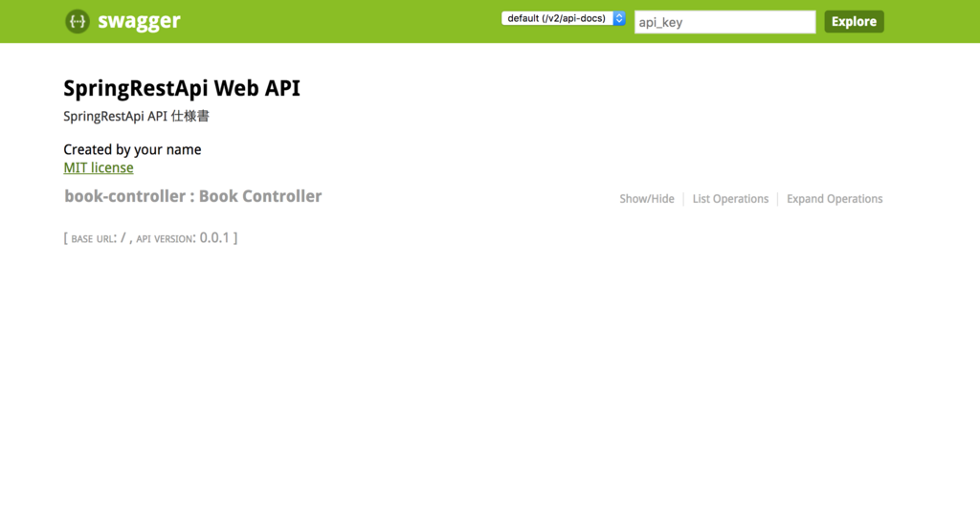Click Expand Operations link
The width and height of the screenshot is (980, 509).
[x=835, y=199]
